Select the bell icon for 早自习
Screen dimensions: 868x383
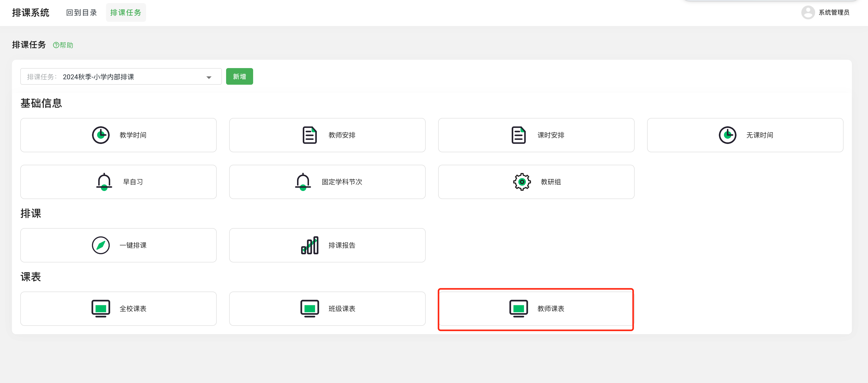pos(104,182)
